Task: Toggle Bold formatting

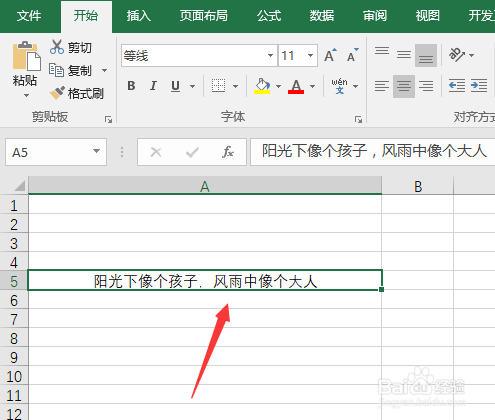Action: 131,86
